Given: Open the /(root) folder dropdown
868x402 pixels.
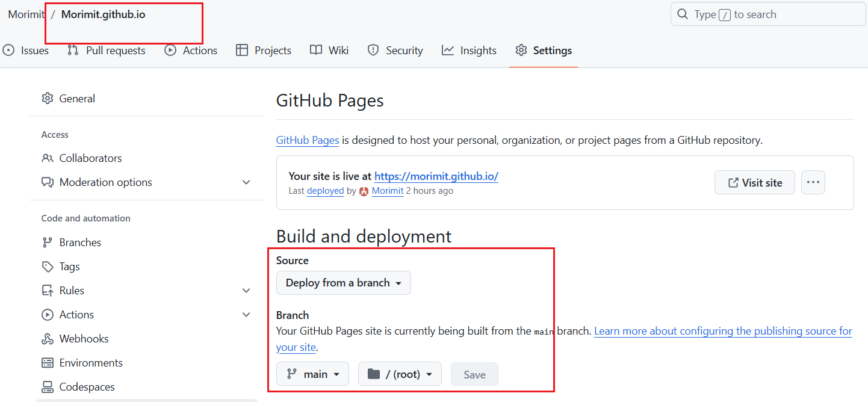Looking at the screenshot, I should [x=400, y=374].
